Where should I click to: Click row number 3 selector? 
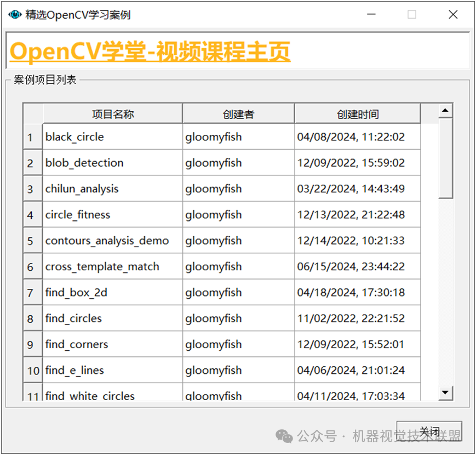click(x=32, y=189)
